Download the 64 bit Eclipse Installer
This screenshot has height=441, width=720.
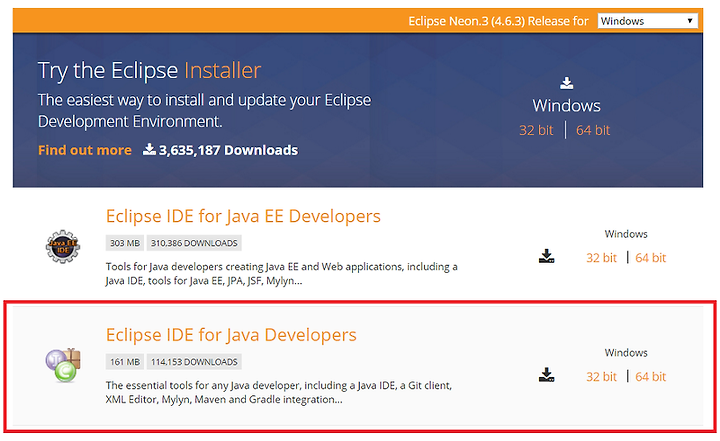pyautogui.click(x=593, y=130)
